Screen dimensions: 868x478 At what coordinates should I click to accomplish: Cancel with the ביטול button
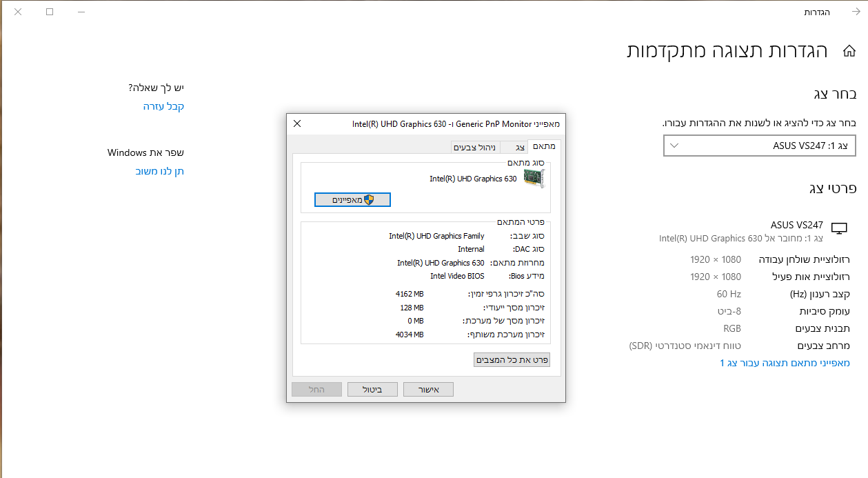pyautogui.click(x=372, y=389)
